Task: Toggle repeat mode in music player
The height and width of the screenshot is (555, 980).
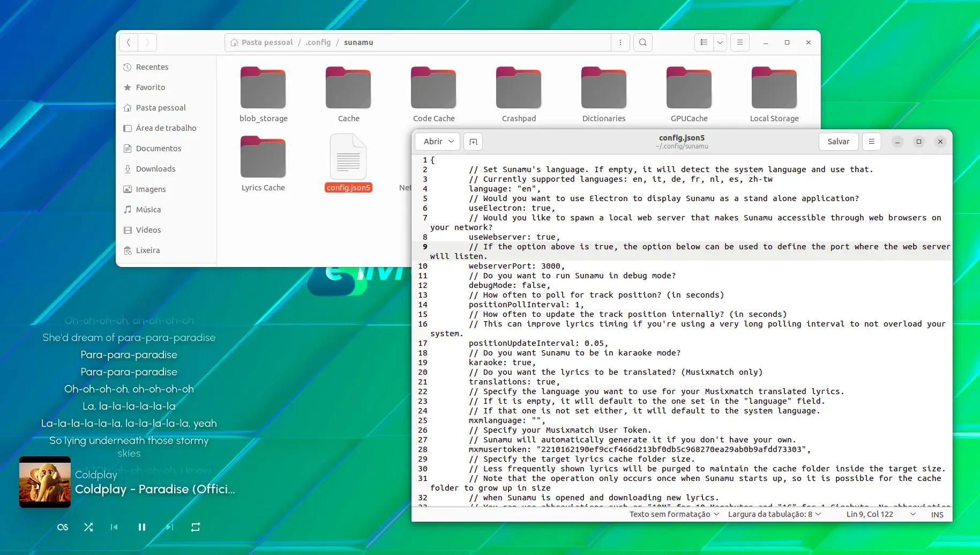Action: 196,527
